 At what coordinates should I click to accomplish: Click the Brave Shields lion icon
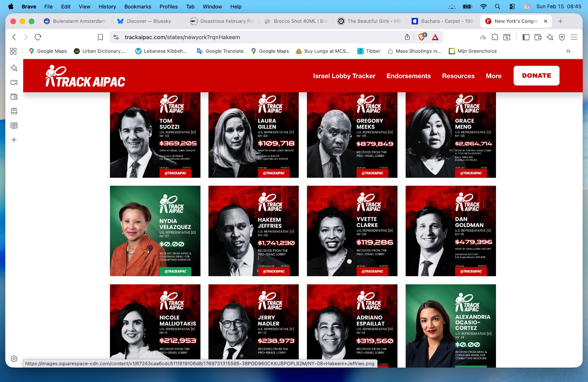tap(422, 37)
